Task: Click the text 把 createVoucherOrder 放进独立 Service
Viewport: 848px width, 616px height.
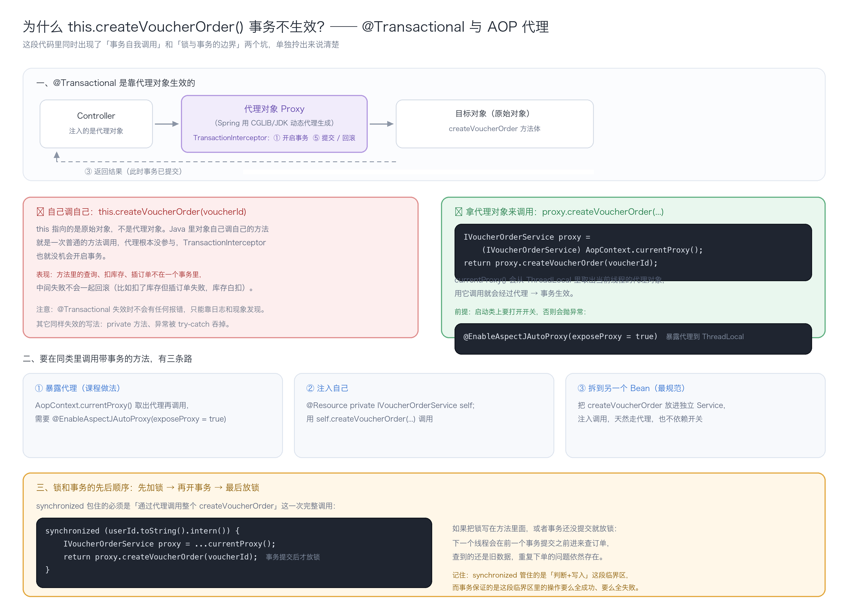Action: 652,405
